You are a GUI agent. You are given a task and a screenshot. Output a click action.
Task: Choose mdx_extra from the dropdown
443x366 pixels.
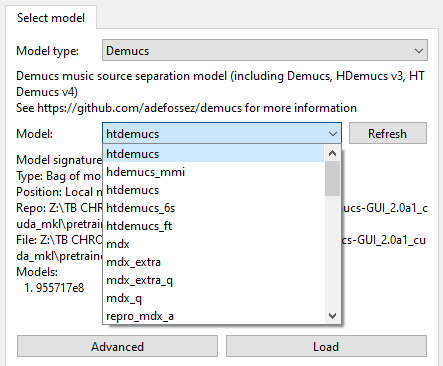click(213, 262)
